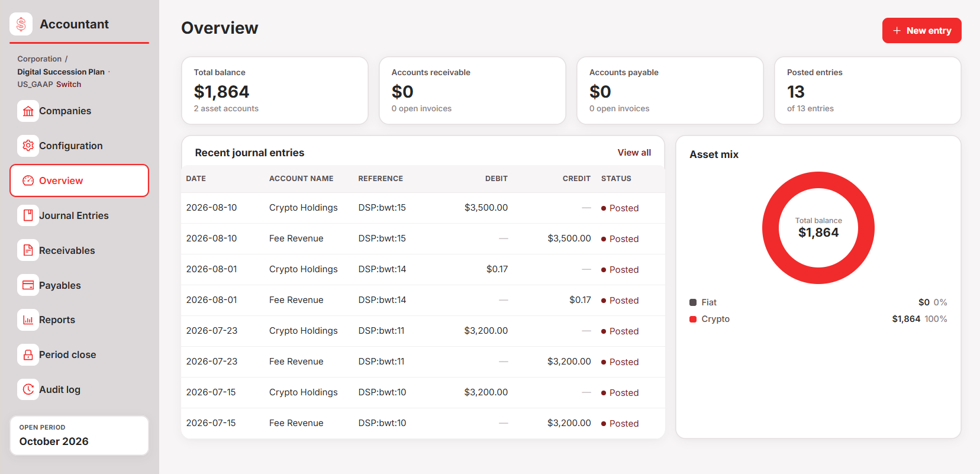This screenshot has width=980, height=474.
Task: Click the REFERENCE column header
Action: (381, 179)
